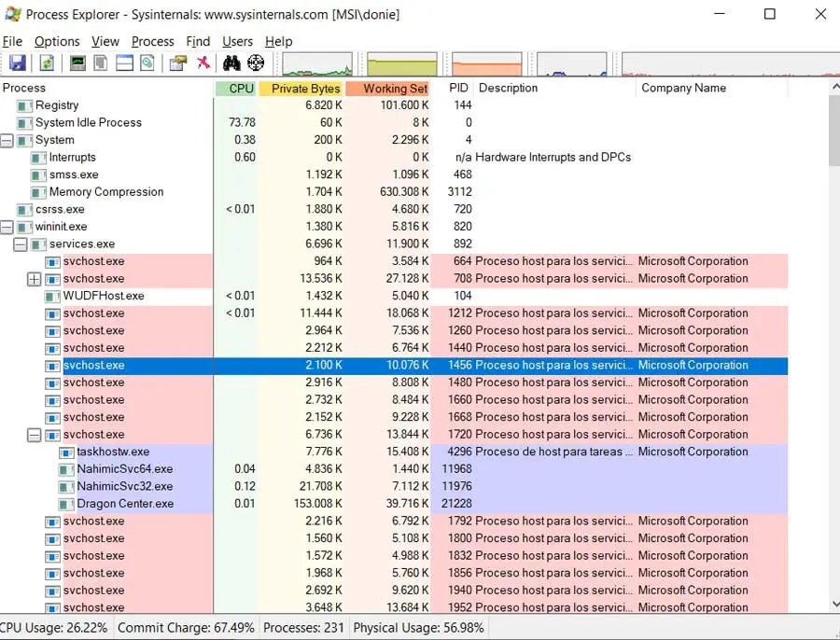The height and width of the screenshot is (640, 840).
Task: Click the NahimicSvc32.exe process icon
Action: pos(66,487)
